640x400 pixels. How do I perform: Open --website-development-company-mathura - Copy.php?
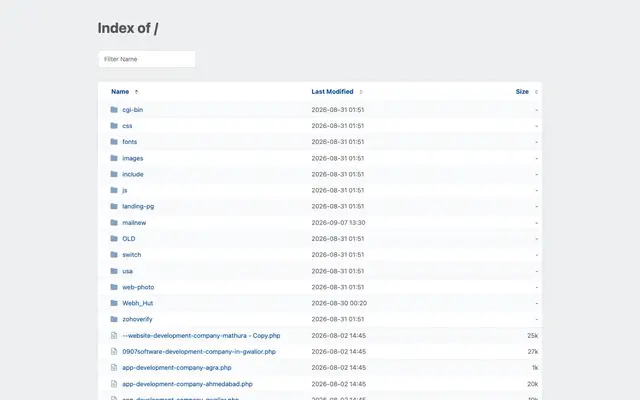[x=201, y=336]
